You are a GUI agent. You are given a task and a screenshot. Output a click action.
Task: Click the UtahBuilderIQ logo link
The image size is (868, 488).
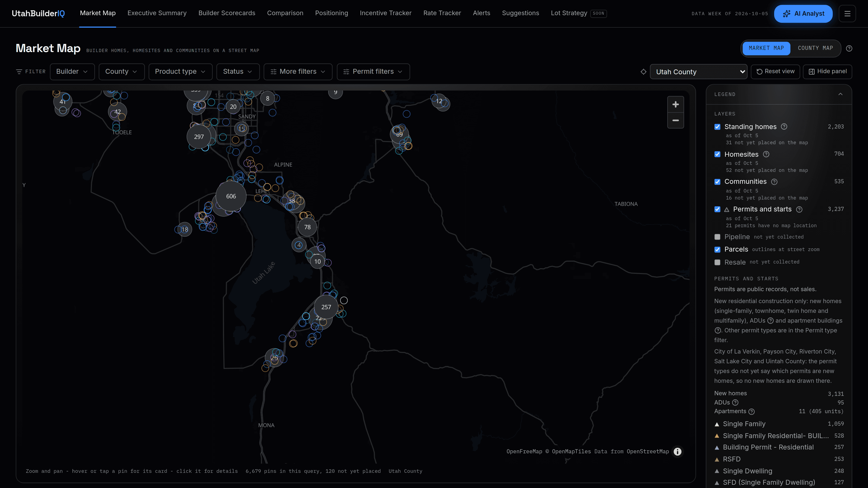(x=38, y=14)
